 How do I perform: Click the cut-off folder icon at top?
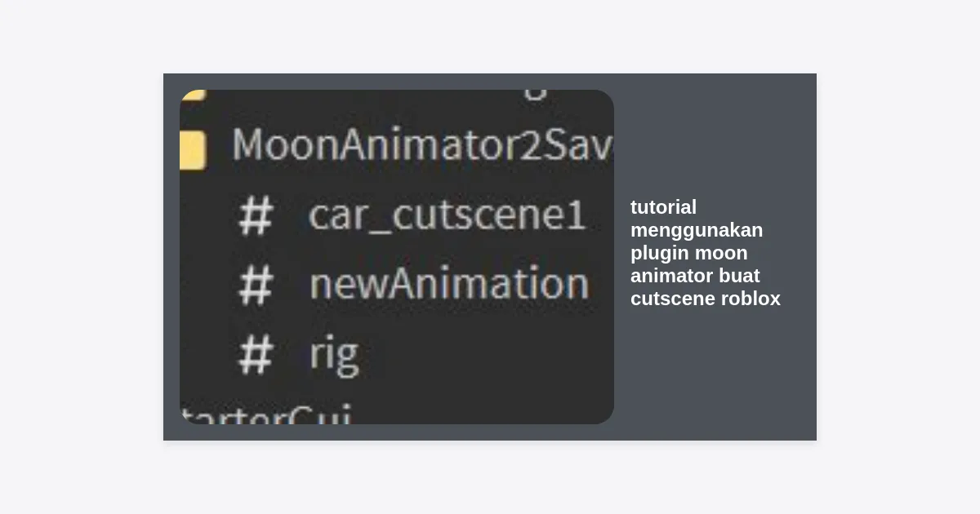(193, 95)
